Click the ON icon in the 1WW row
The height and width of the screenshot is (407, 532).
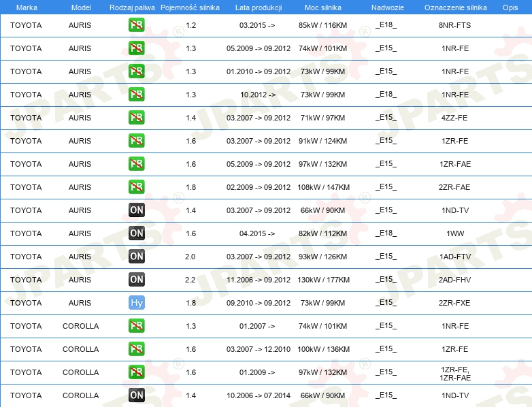[x=136, y=233]
